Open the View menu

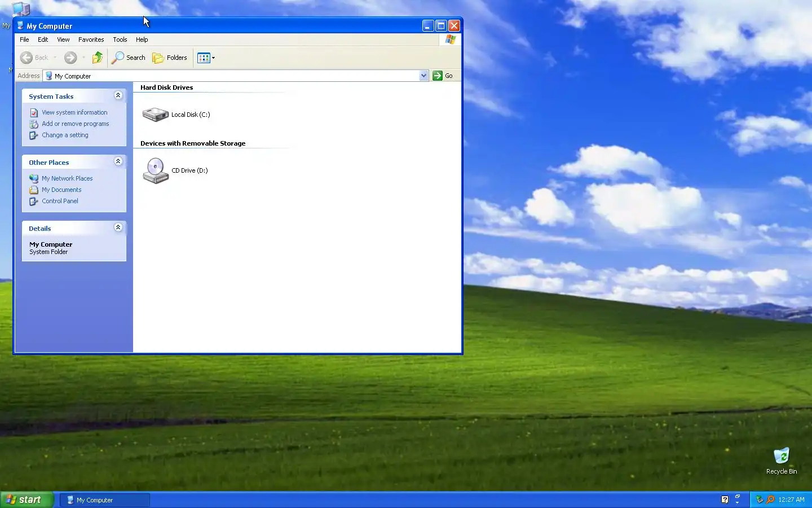(x=63, y=40)
